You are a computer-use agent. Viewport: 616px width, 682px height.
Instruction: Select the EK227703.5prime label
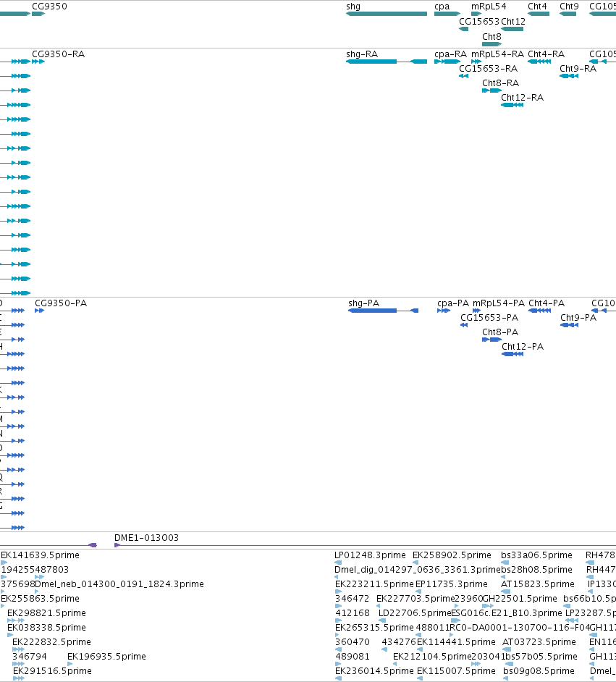(x=415, y=599)
